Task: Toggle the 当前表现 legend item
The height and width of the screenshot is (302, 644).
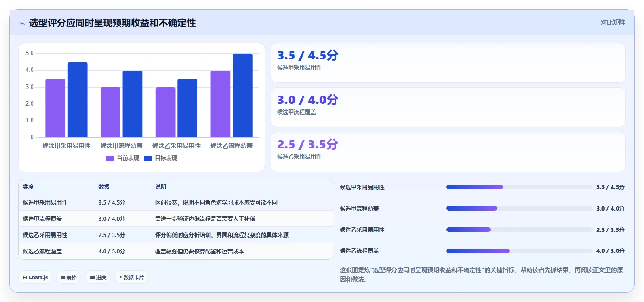Action: click(x=122, y=158)
